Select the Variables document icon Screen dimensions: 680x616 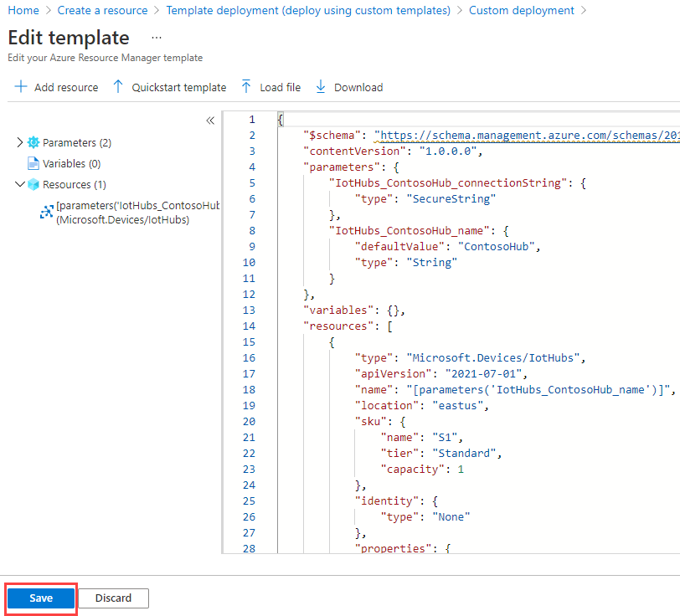pyautogui.click(x=32, y=163)
